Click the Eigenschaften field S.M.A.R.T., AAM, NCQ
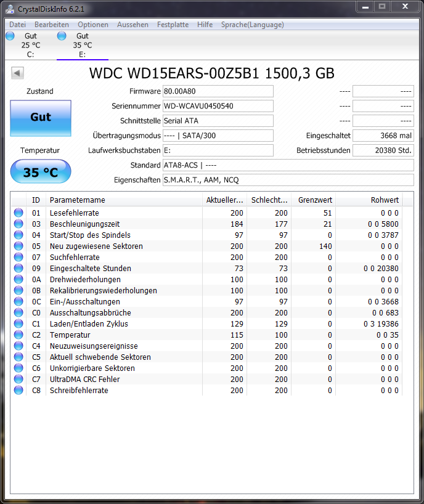The width and height of the screenshot is (424, 504). pos(288,180)
